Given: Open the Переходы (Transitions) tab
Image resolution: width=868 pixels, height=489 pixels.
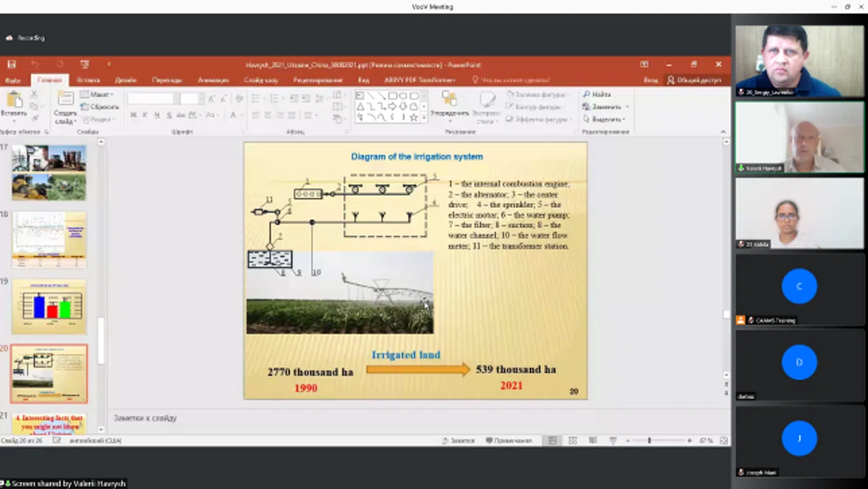Looking at the screenshot, I should 167,80.
